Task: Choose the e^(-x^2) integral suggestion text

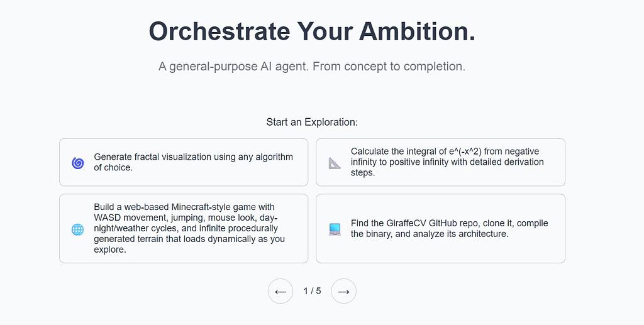Action: click(x=447, y=151)
